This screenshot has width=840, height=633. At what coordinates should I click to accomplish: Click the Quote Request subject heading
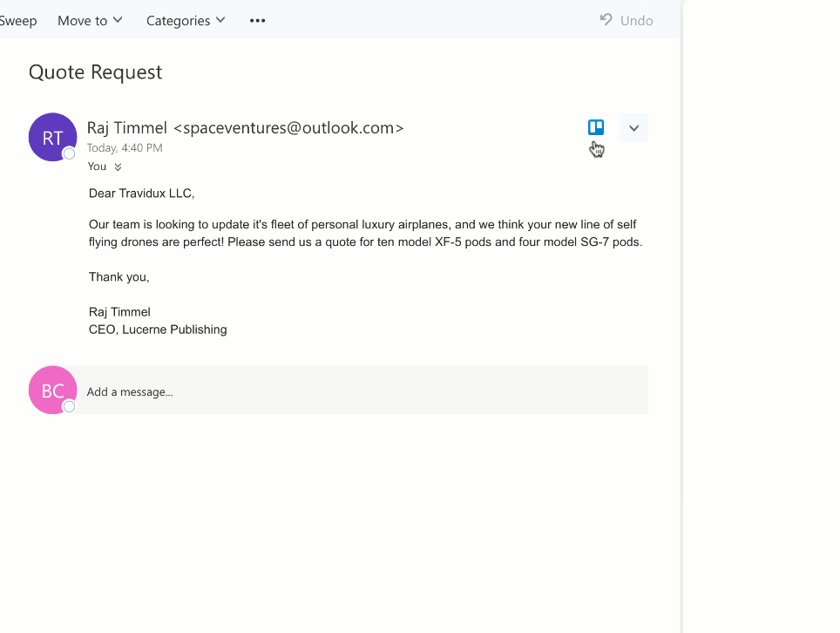(x=96, y=72)
